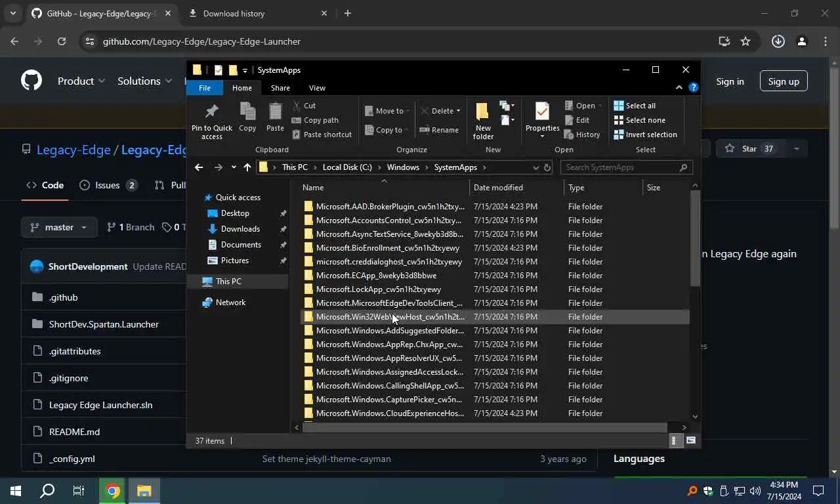This screenshot has width=840, height=504.
Task: Click the History command in ribbon
Action: pos(582,135)
